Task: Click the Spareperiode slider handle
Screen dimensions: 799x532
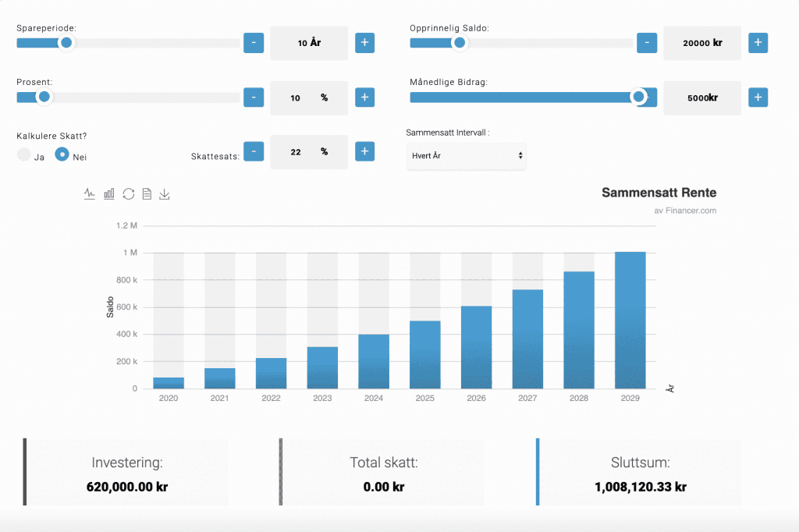Action: (x=66, y=43)
